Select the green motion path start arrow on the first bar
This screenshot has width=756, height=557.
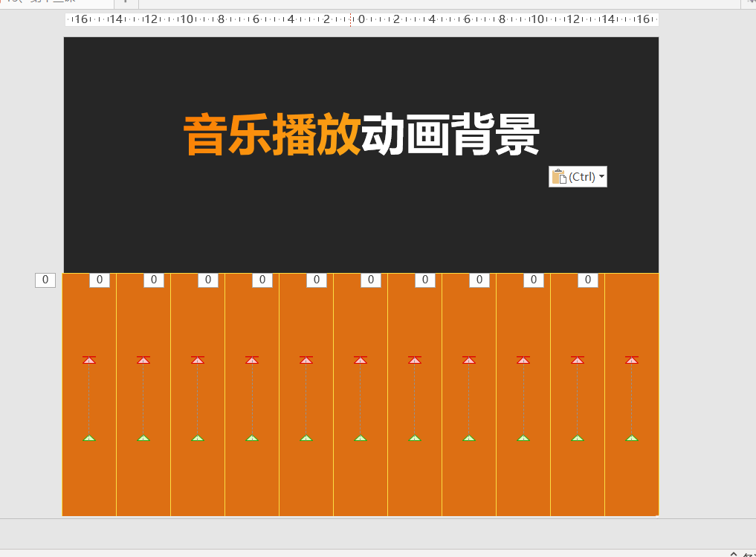pos(88,438)
